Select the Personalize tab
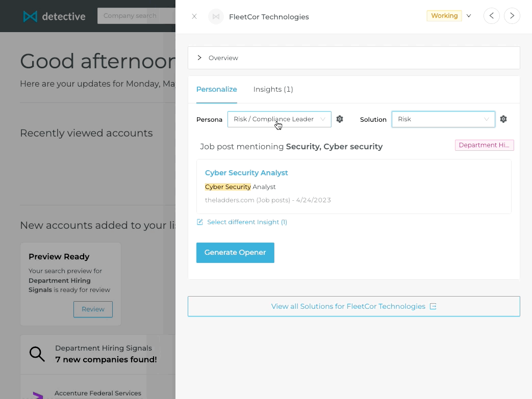532x399 pixels. (x=216, y=89)
